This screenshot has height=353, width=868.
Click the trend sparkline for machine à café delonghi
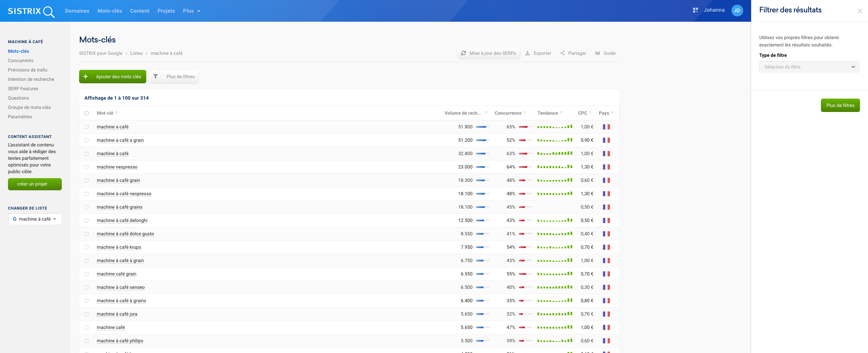pyautogui.click(x=555, y=220)
